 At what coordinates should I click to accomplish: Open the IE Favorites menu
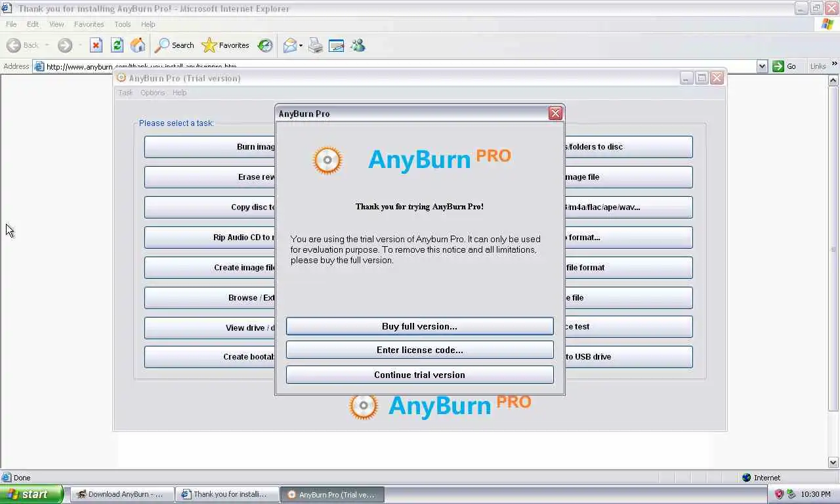[x=89, y=24]
